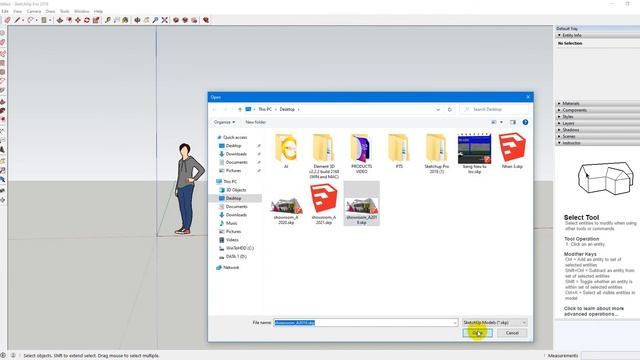Click the learn about advanced operations link
The image size is (640, 360).
(x=594, y=311)
